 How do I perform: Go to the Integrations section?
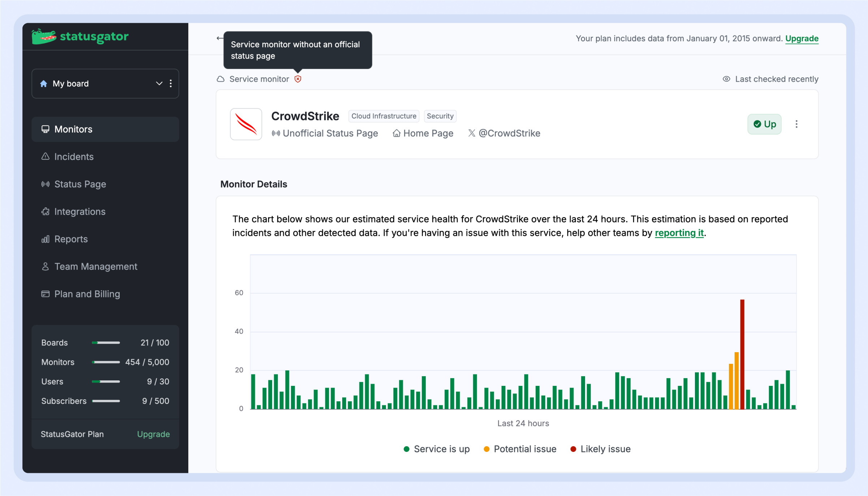[80, 212]
